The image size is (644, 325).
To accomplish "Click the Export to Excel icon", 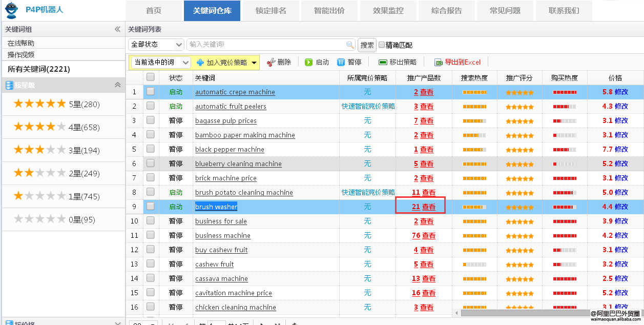I will click(438, 62).
